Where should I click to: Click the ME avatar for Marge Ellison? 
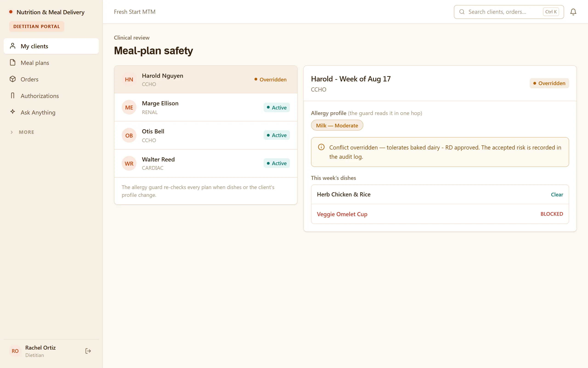click(129, 107)
